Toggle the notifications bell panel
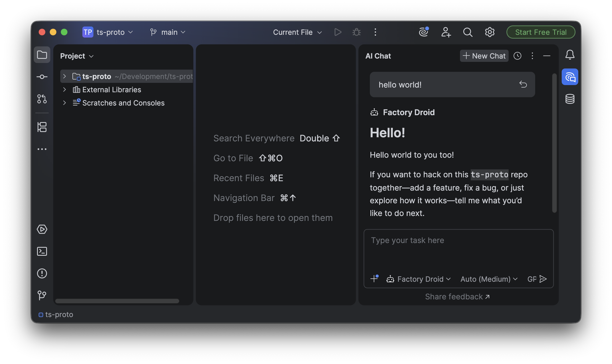This screenshot has width=612, height=364. pyautogui.click(x=570, y=55)
